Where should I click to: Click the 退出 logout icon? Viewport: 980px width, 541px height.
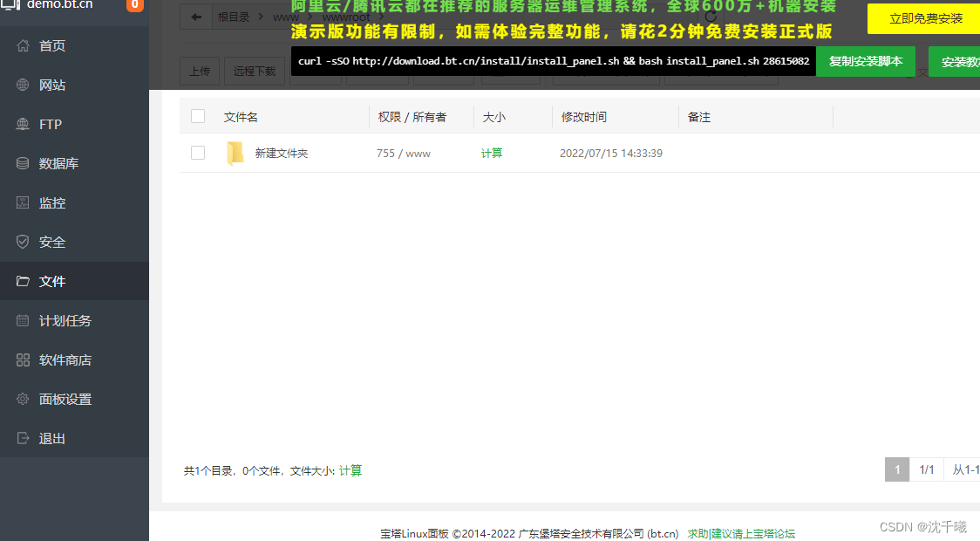click(23, 438)
